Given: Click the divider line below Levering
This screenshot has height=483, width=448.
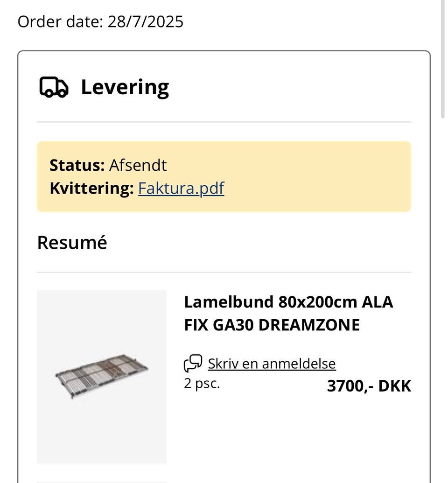Looking at the screenshot, I should pos(224,122).
